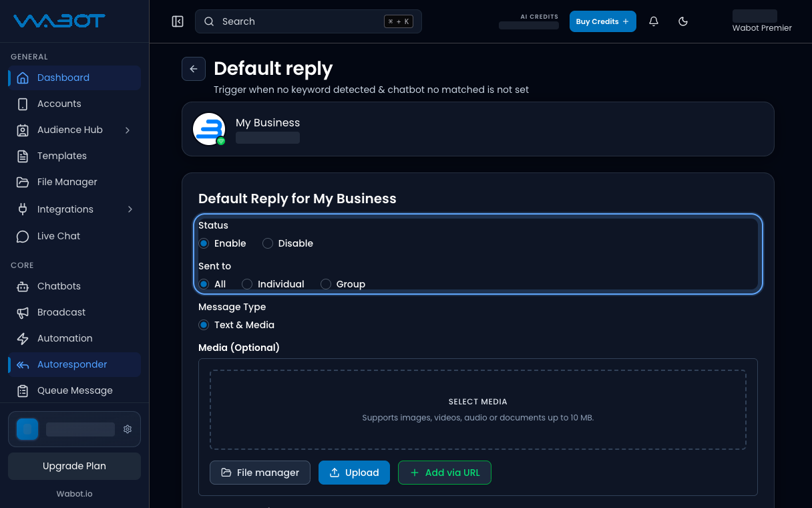Open the Wabot Premier account menu

coord(762,21)
